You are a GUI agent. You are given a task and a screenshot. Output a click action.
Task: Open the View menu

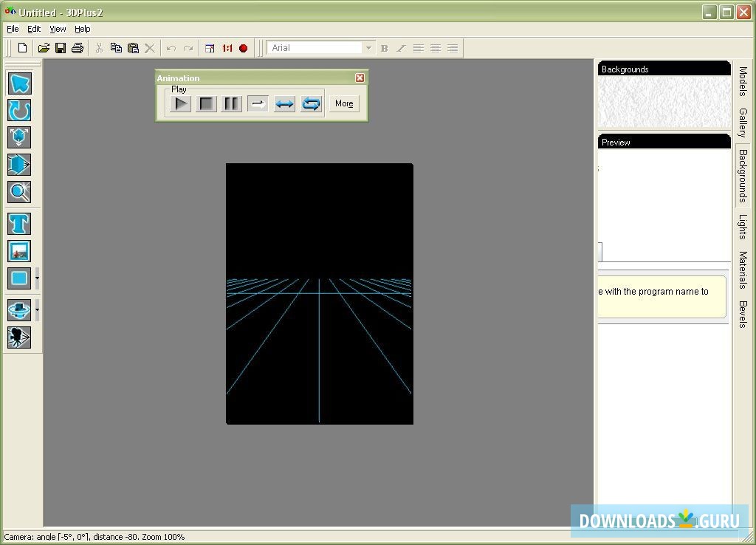coord(57,29)
